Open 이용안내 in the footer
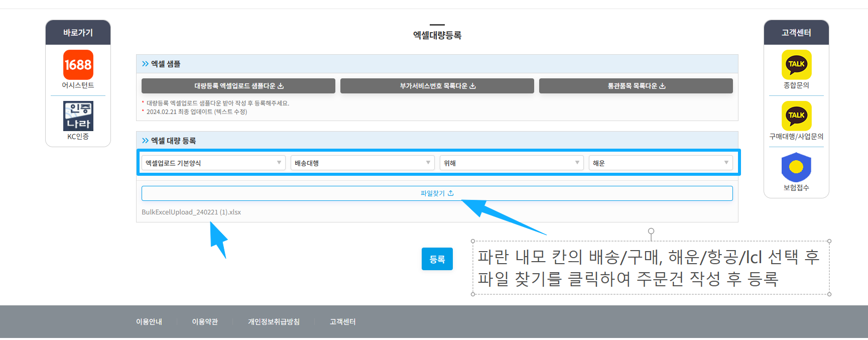This screenshot has height=340, width=868. (149, 322)
